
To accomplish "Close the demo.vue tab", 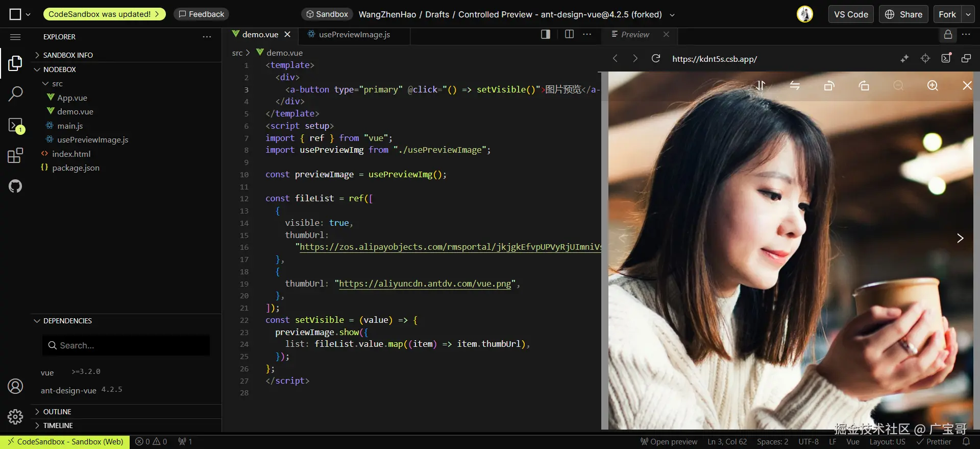I will click(x=287, y=34).
